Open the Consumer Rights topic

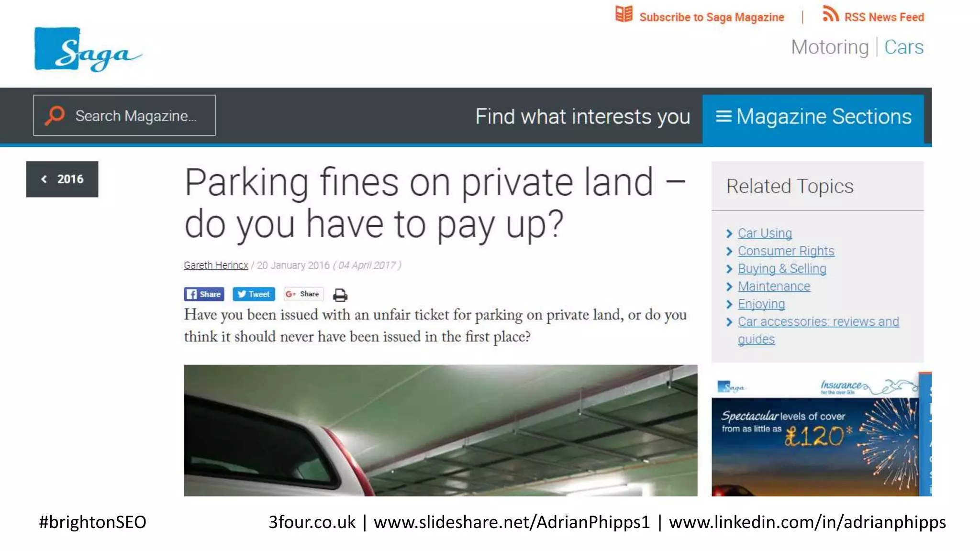pos(786,251)
